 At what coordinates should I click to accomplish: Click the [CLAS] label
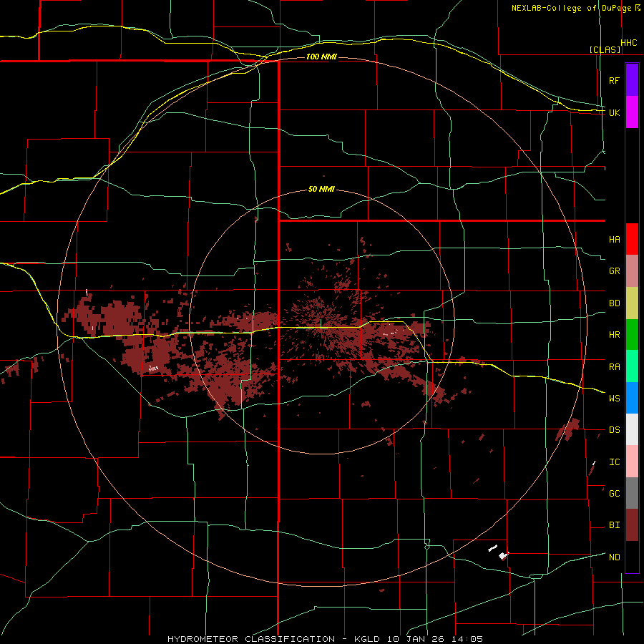(605, 49)
